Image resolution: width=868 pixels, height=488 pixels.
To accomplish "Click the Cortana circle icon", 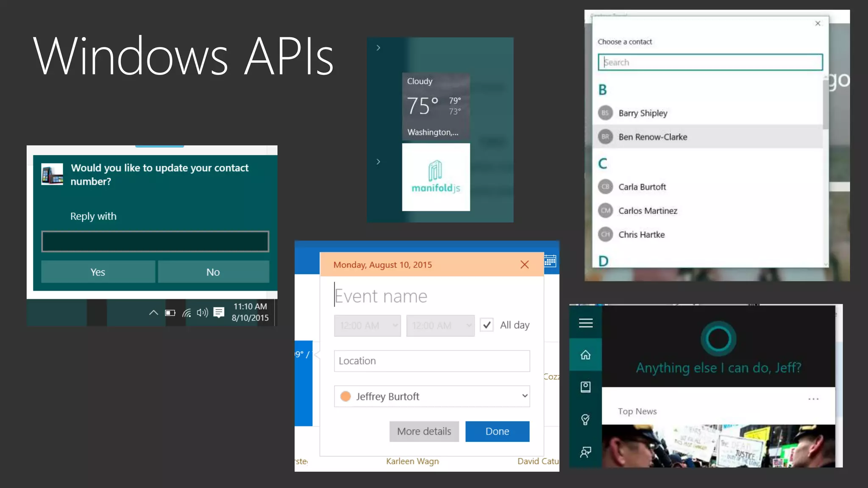I will (x=718, y=339).
